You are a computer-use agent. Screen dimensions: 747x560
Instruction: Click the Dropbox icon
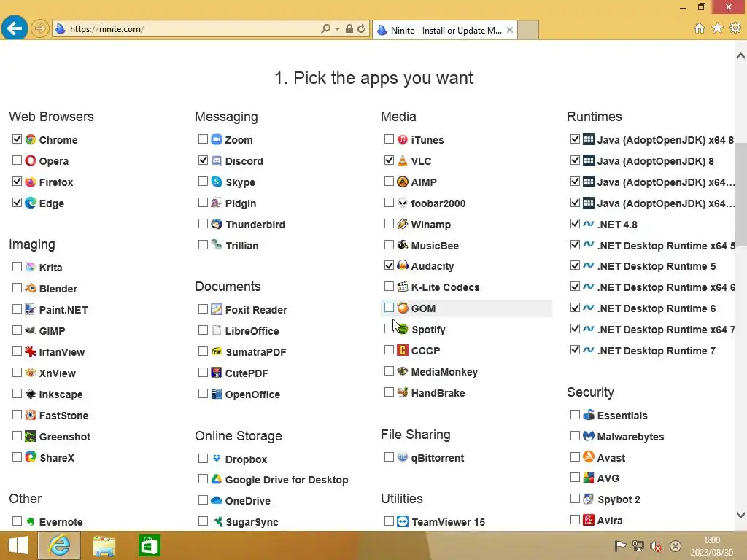click(x=216, y=459)
